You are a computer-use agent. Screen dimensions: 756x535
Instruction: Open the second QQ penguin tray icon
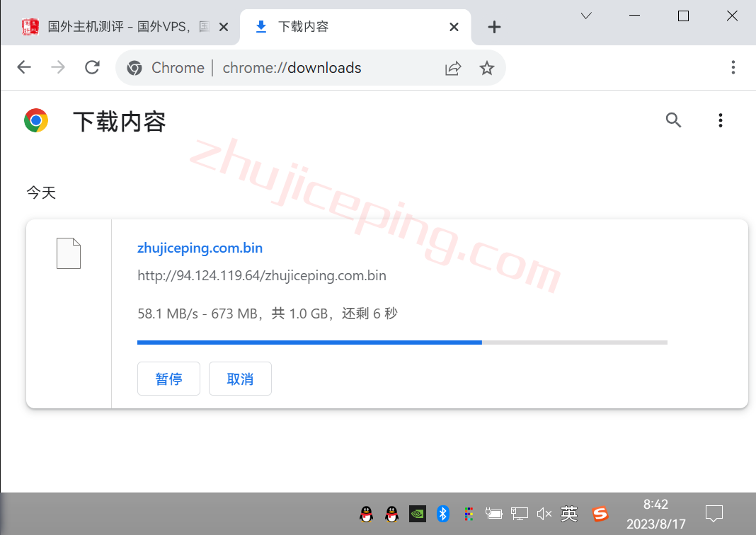point(392,514)
